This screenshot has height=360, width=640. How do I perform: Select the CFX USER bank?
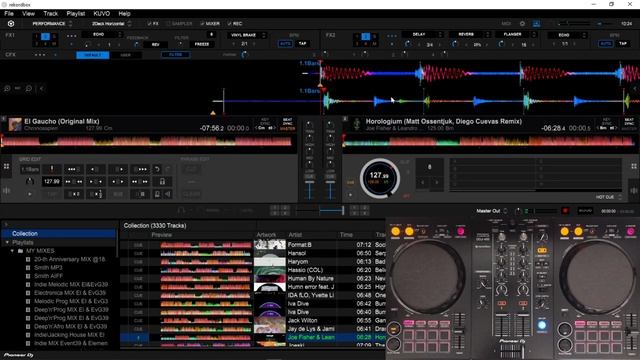(126, 55)
